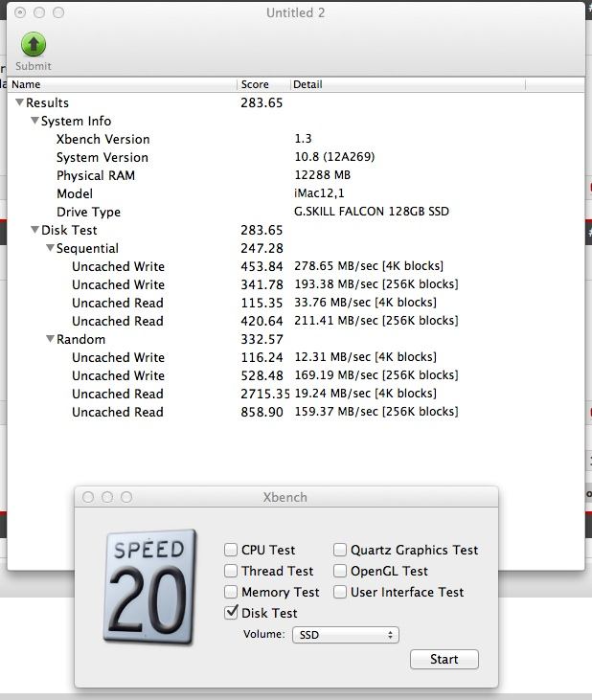592x700 pixels.
Task: Select the Drive Type row
Action: point(296,212)
